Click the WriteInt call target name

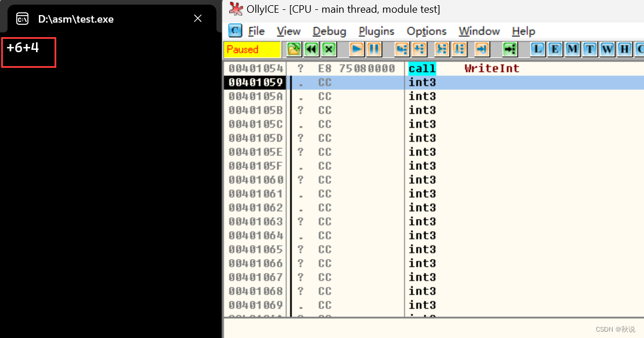[x=491, y=68]
